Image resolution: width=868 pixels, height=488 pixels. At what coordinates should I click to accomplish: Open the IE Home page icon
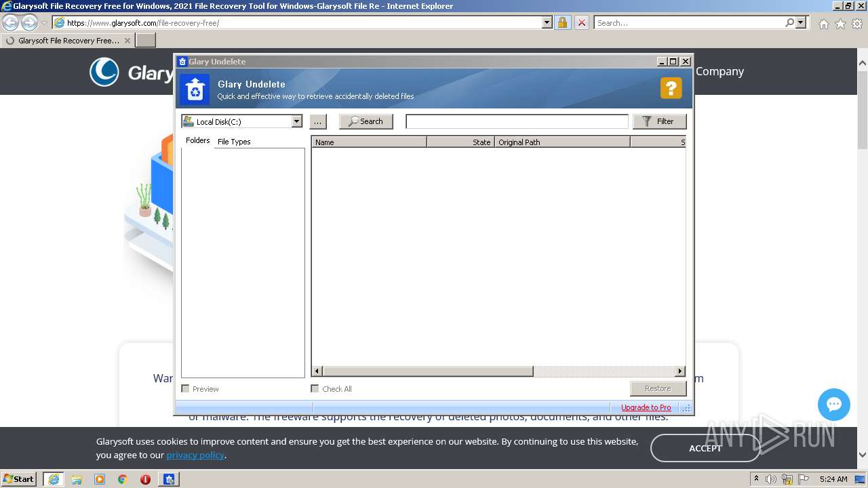(x=823, y=24)
